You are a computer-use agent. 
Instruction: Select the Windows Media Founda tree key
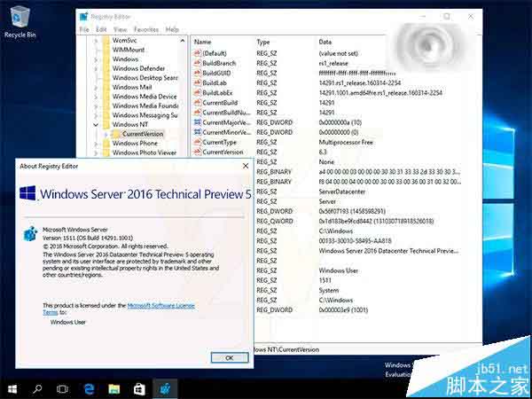[145, 106]
